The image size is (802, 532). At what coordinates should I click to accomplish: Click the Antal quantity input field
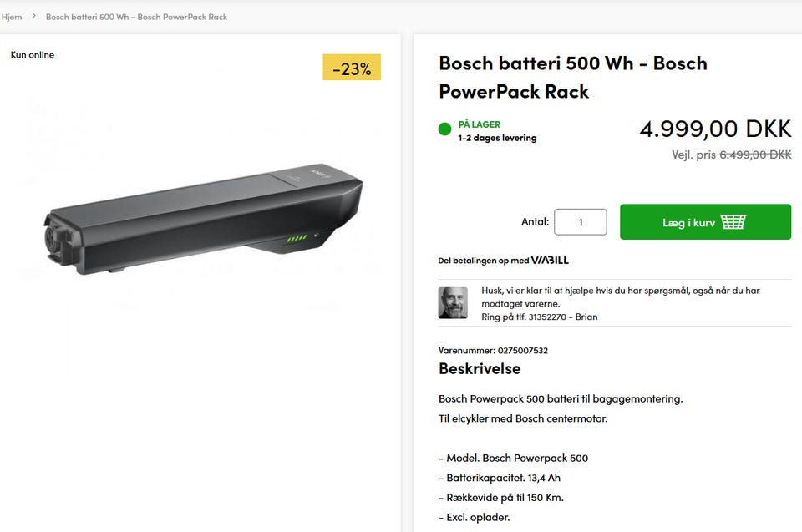[x=580, y=222]
